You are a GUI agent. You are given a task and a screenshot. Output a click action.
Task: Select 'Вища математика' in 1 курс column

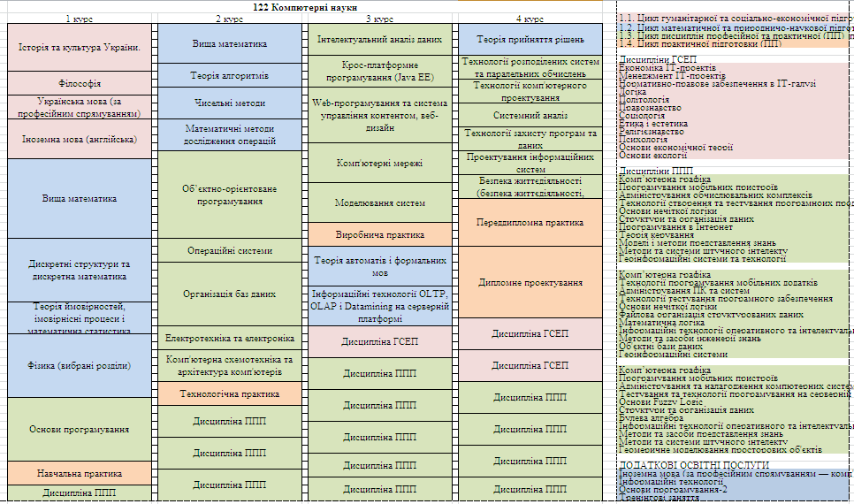80,198
